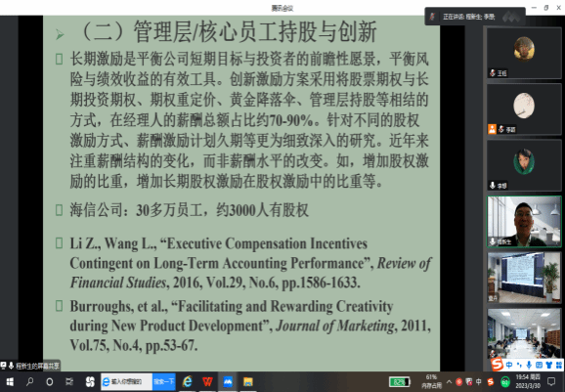Expand hidden system tray icons chevron
Image resolution: width=565 pixels, height=392 pixels.
tap(449, 382)
